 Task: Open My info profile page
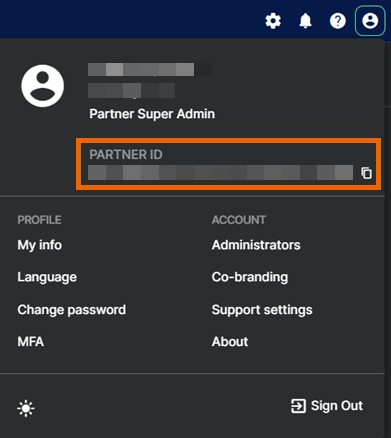40,245
